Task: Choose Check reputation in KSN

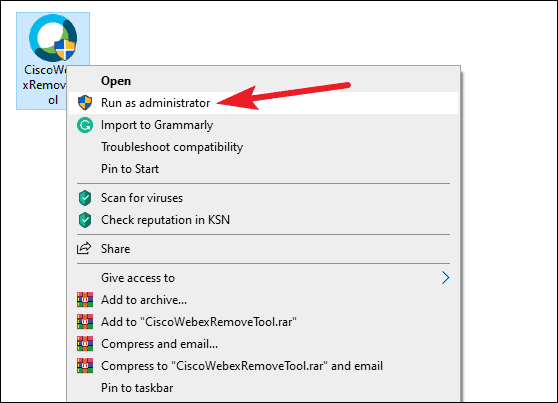Action: tap(263, 220)
